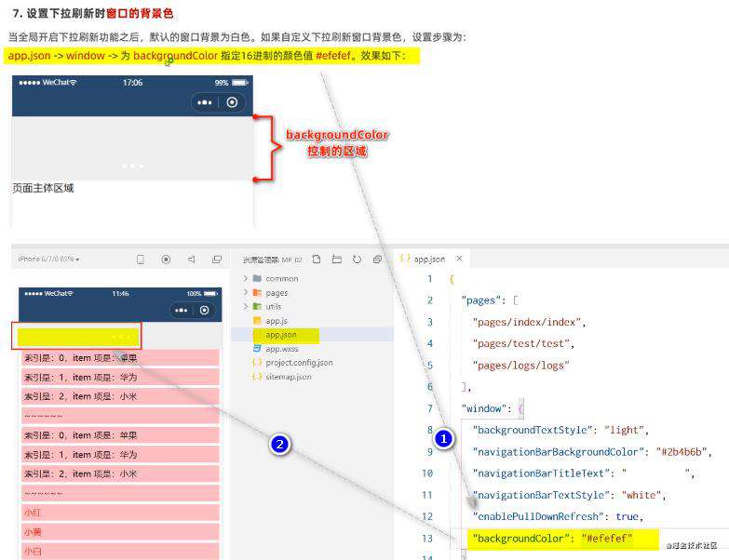This screenshot has height=560, width=729.
Task: Click the "pages" key on line 2
Action: tap(481, 300)
